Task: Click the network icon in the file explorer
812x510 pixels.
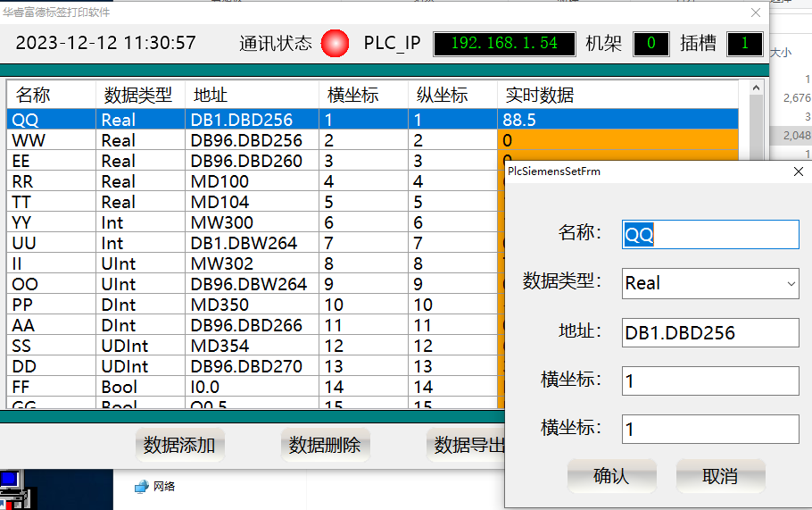Action: (141, 487)
